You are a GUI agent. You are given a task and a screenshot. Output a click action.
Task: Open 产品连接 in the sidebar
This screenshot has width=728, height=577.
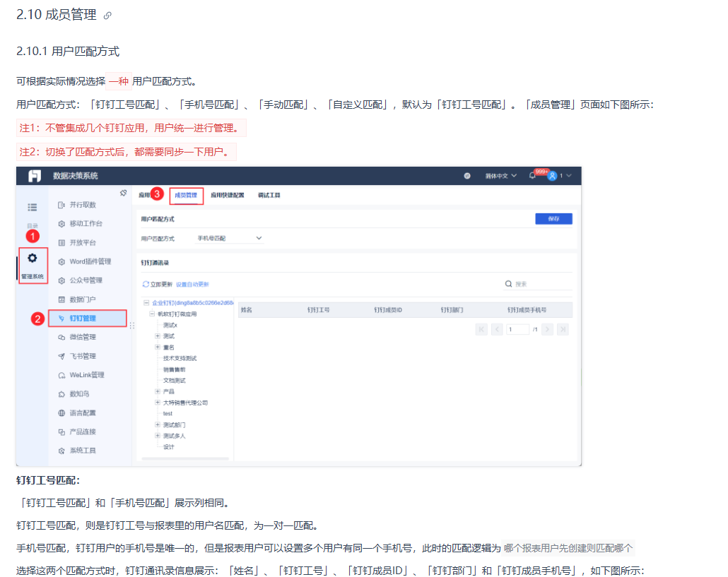click(83, 432)
